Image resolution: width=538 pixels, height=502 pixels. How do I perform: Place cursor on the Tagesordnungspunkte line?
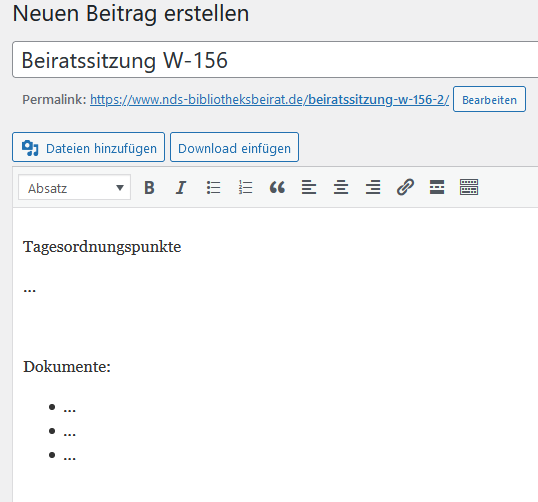(x=102, y=247)
